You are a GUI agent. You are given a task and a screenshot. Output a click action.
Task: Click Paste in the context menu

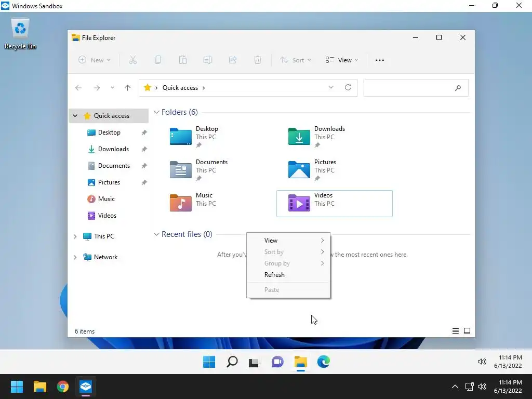288,290
